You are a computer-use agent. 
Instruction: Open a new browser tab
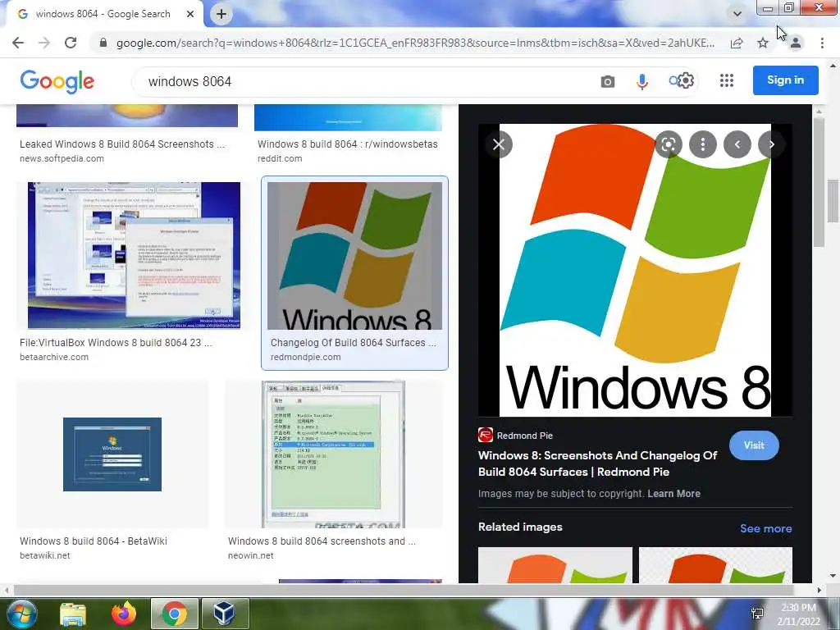coord(221,14)
